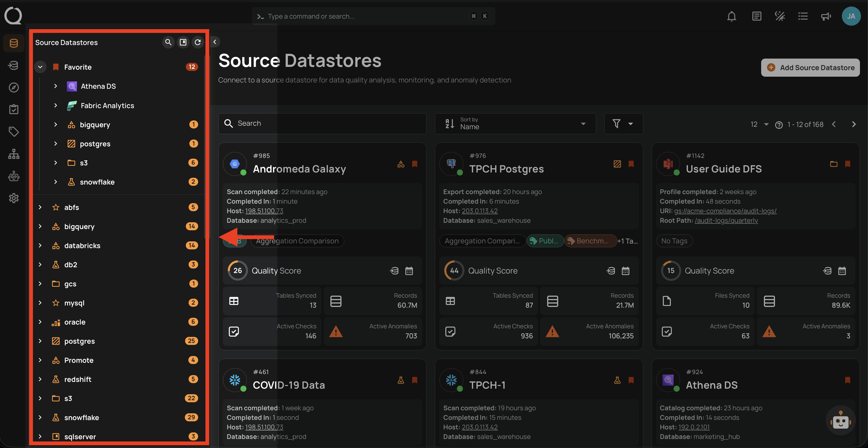
Task: Click the Quality Score 26 circular gauge
Action: coord(237,271)
